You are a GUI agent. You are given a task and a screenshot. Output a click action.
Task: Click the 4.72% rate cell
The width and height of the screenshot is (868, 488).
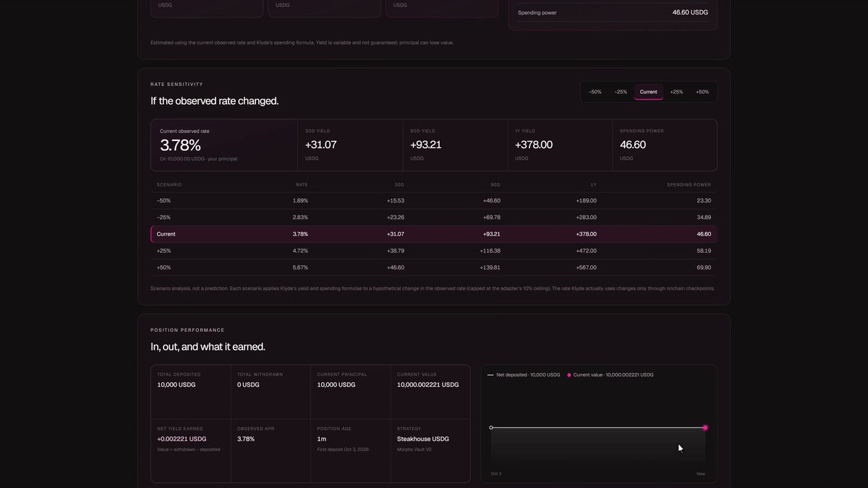300,251
